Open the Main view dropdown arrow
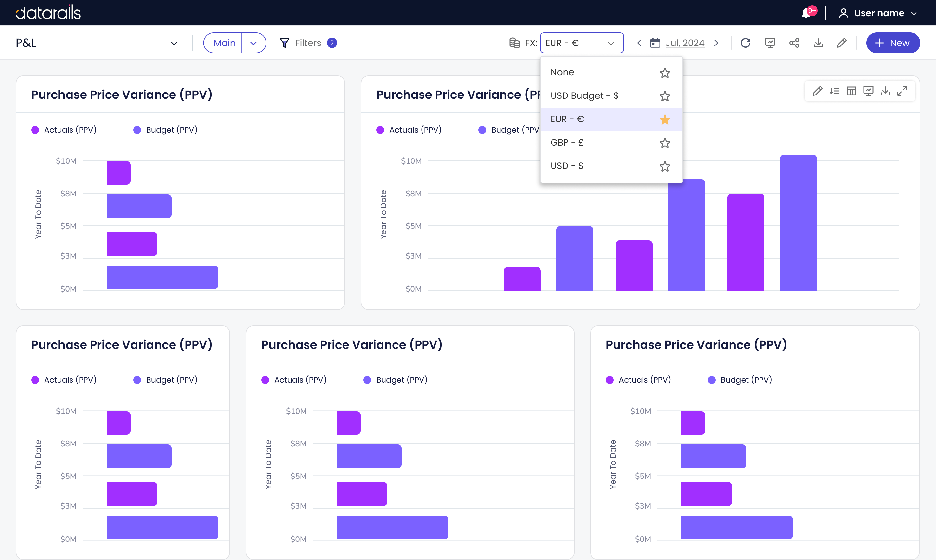 pos(253,43)
